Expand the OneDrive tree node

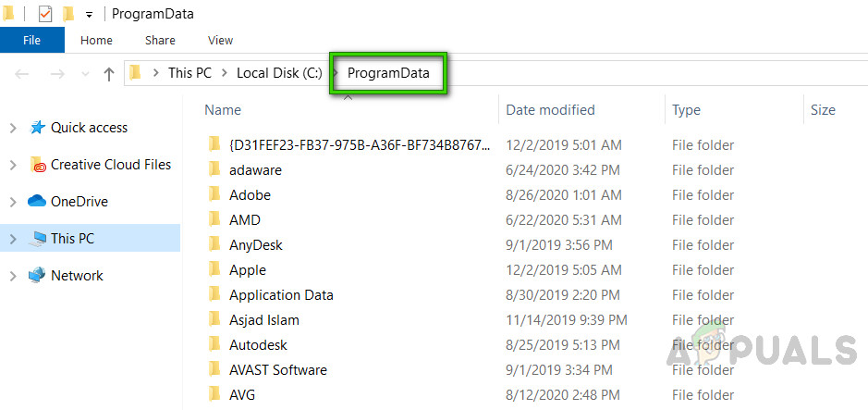[13, 203]
